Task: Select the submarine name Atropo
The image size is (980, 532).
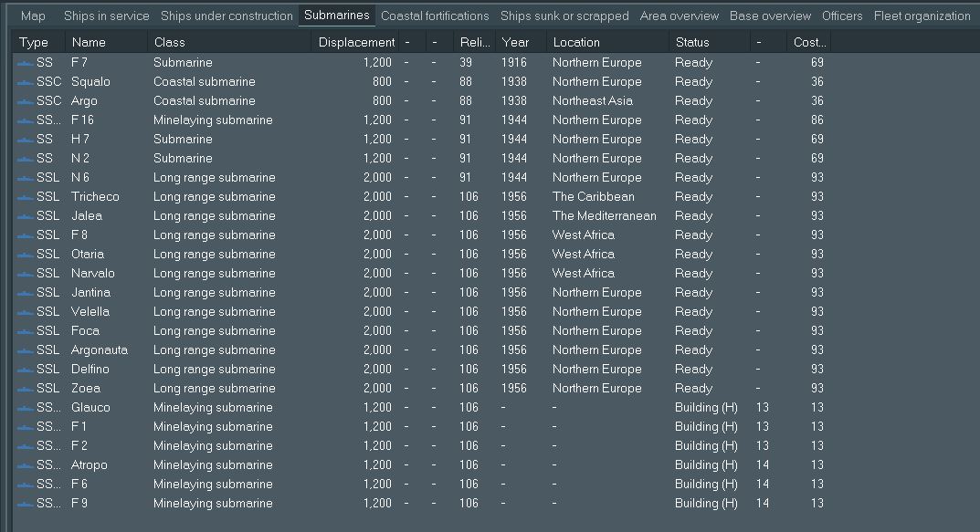Action: click(x=89, y=464)
